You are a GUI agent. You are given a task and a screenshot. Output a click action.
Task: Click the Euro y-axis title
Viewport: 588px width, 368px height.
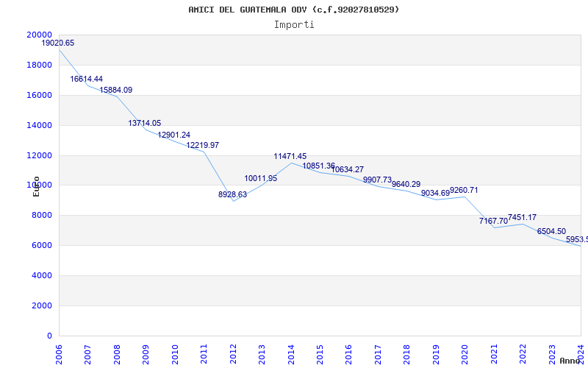point(36,187)
